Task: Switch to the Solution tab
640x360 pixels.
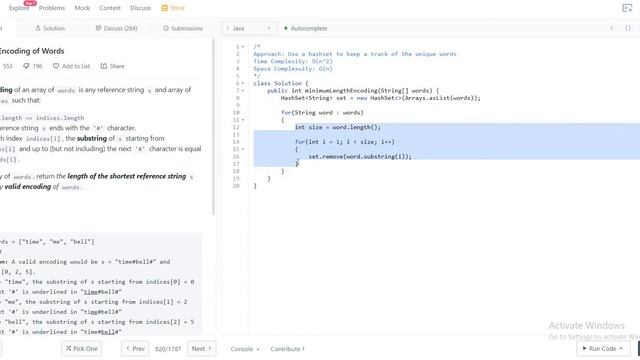Action: pos(50,28)
